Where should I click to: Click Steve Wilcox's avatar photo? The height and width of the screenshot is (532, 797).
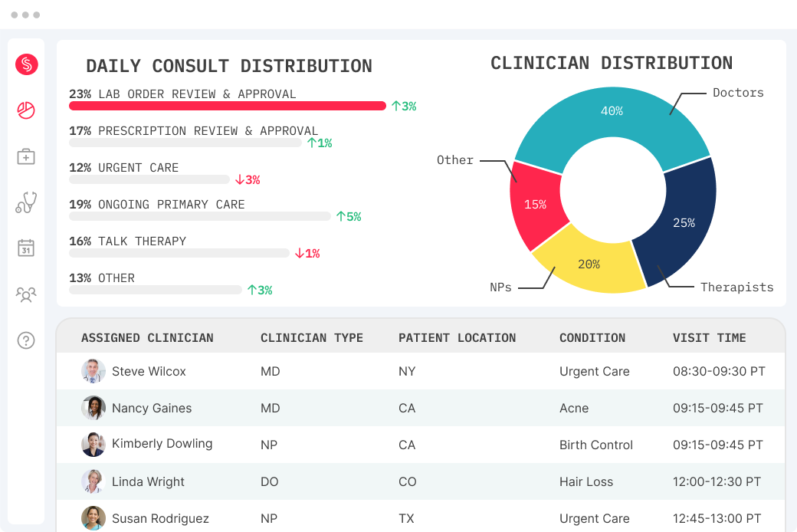(93, 371)
